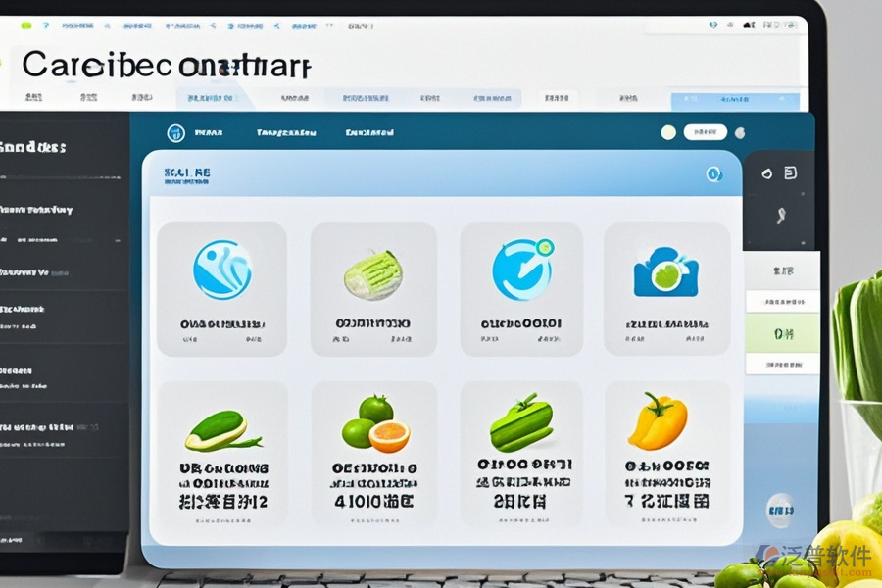Select the green cabbage icon

(x=372, y=274)
